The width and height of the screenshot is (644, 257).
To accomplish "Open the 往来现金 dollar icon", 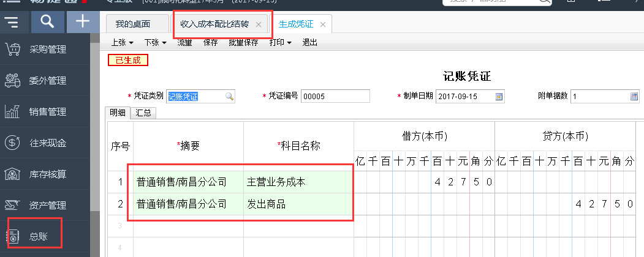I will 13,143.
